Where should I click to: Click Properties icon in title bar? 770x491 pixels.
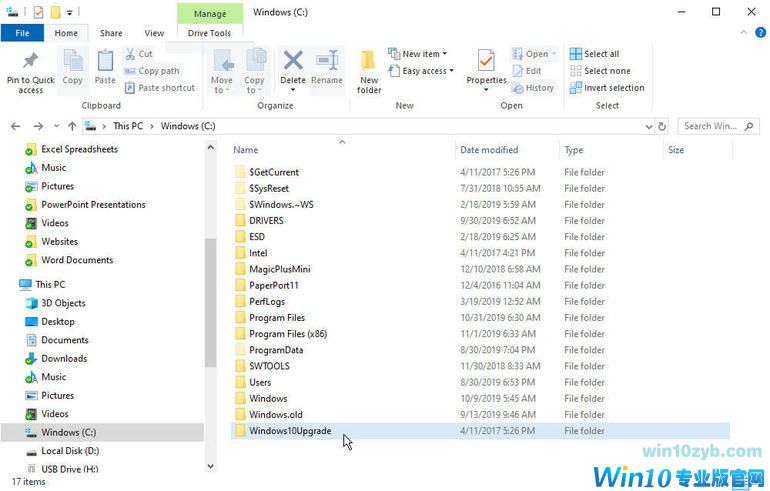(38, 12)
